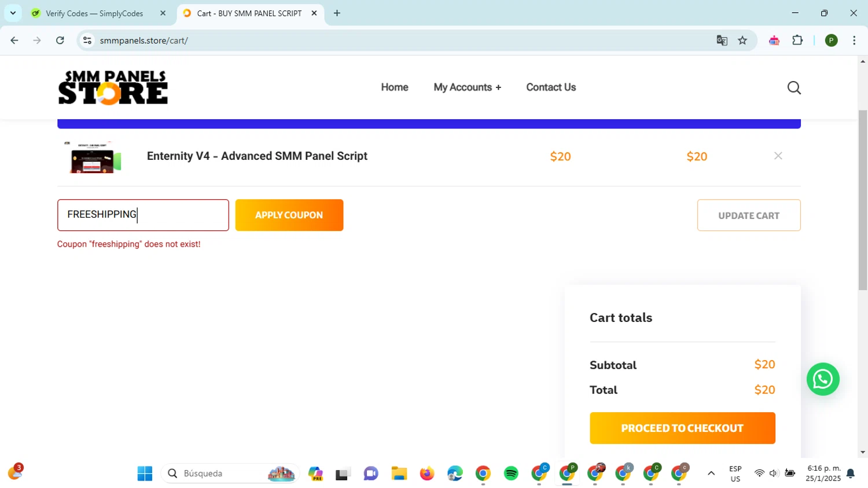Open Enternity V4 Advanced SMM Panel Script link
This screenshot has height=488, width=868.
(257, 156)
